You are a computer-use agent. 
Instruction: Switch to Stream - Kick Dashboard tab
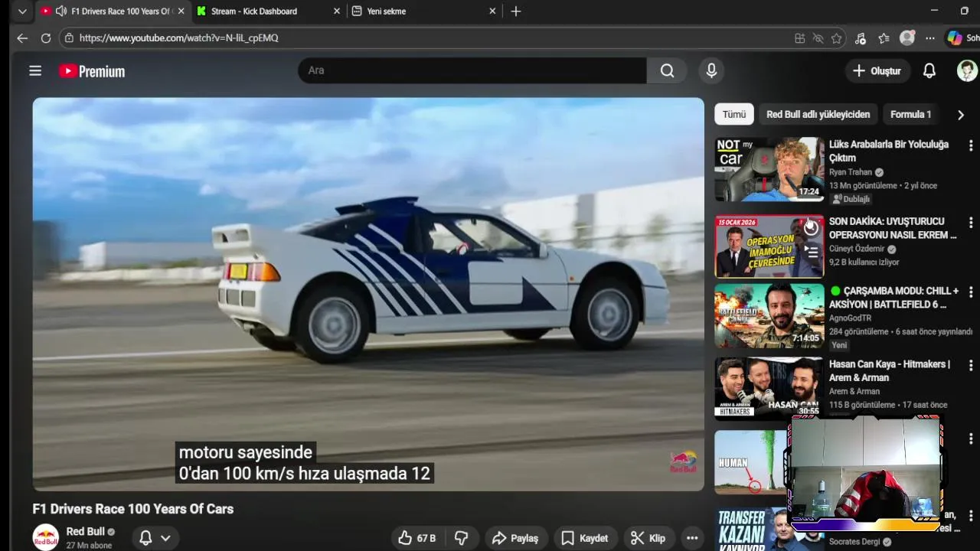coord(253,11)
